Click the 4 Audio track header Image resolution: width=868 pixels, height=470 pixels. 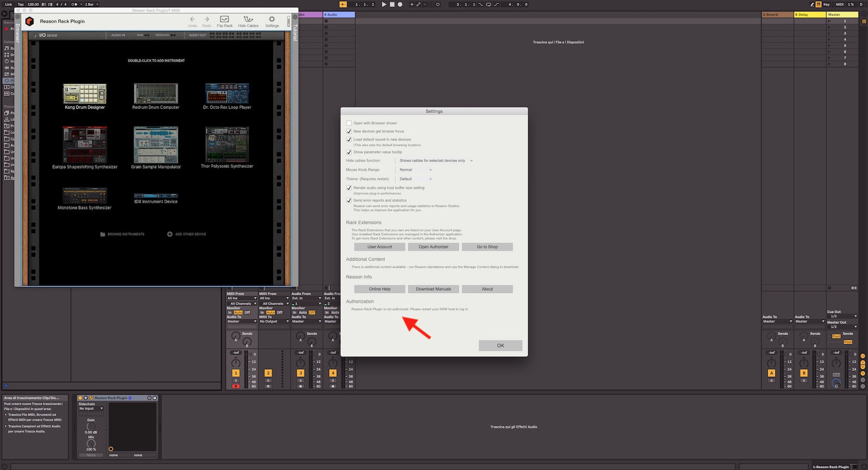pyautogui.click(x=339, y=15)
